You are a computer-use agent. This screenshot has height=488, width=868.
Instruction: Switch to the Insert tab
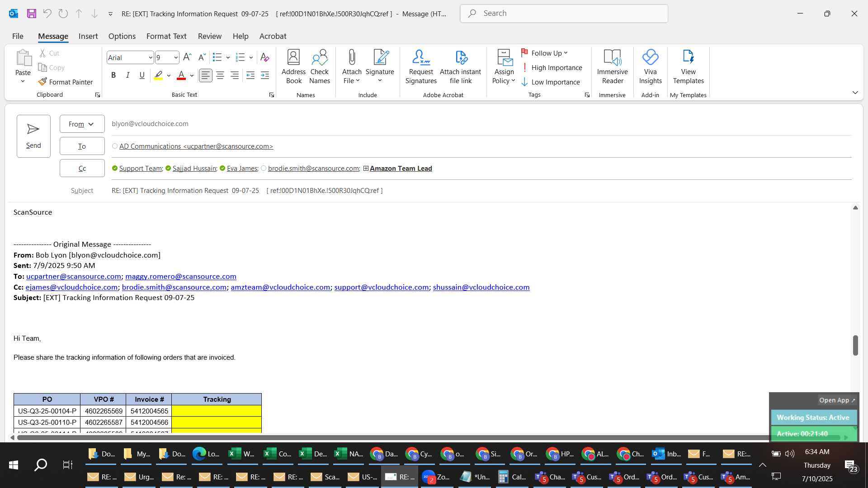[x=88, y=36]
